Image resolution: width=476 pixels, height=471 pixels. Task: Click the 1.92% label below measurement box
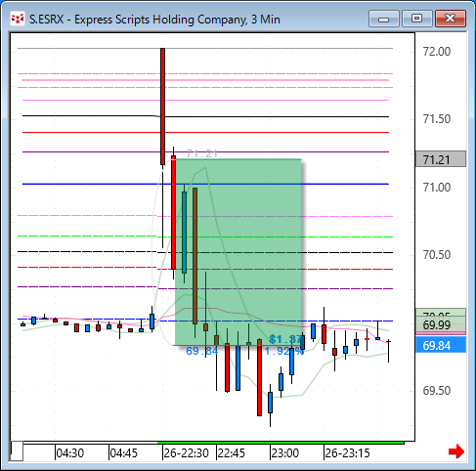tap(283, 351)
